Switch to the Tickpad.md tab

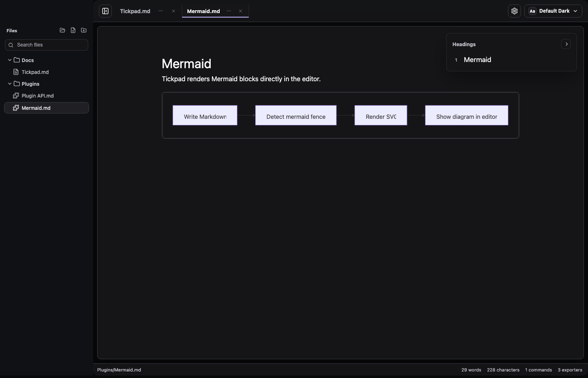point(135,11)
